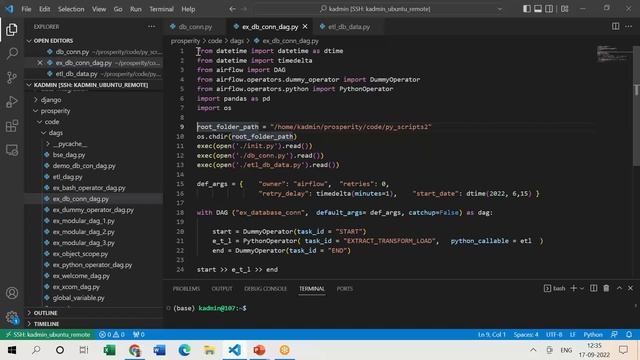The height and width of the screenshot is (360, 640).
Task: Go back using the navigation arrow
Action: [x=232, y=9]
